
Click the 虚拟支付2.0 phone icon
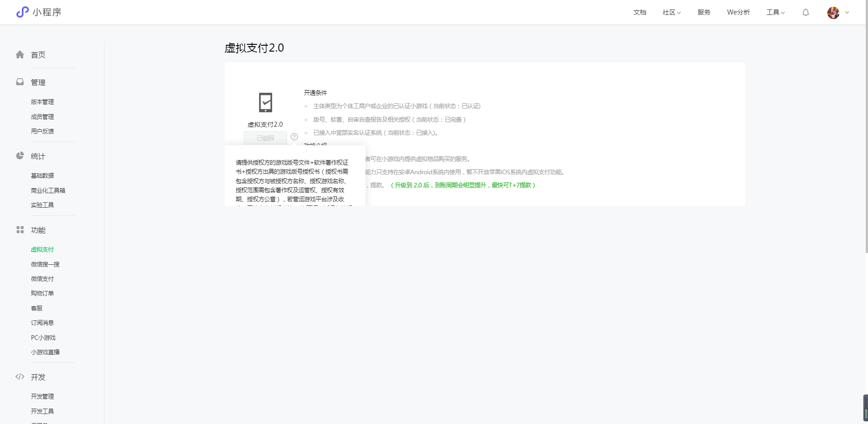(x=265, y=102)
